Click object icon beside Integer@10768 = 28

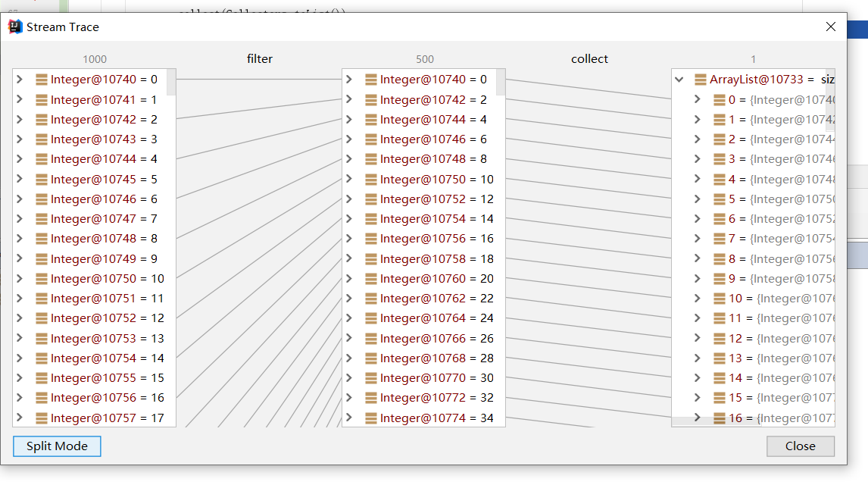[x=371, y=358]
